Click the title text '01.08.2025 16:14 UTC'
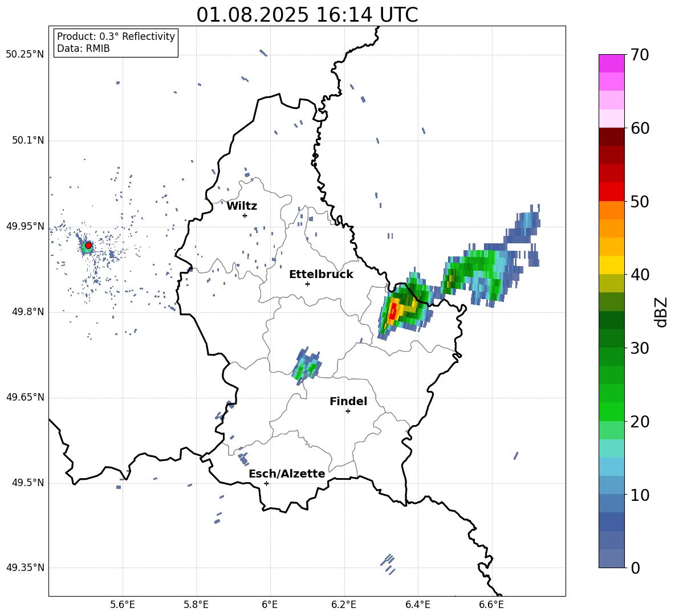Viewport: 675px width, 616px height. pos(307,15)
